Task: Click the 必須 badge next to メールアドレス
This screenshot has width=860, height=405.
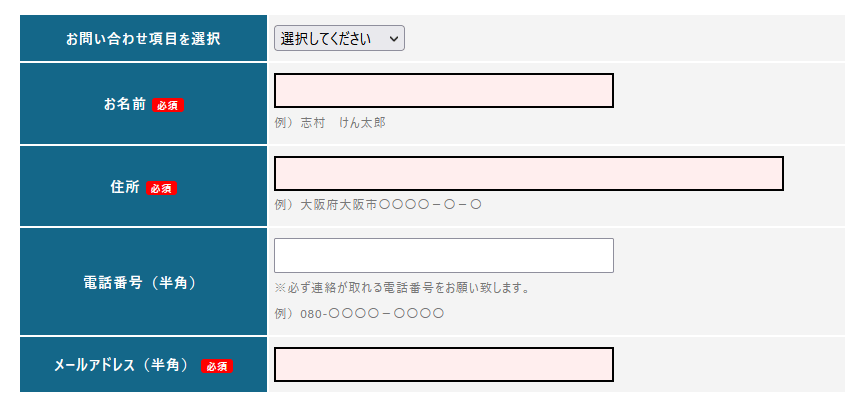Action: [217, 367]
